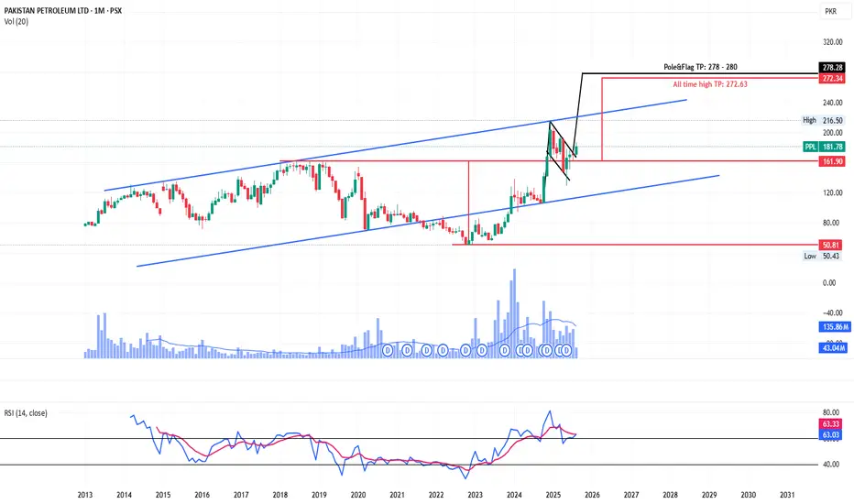The width and height of the screenshot is (854, 504).
Task: Click the 2019 label on time axis
Action: tap(319, 495)
